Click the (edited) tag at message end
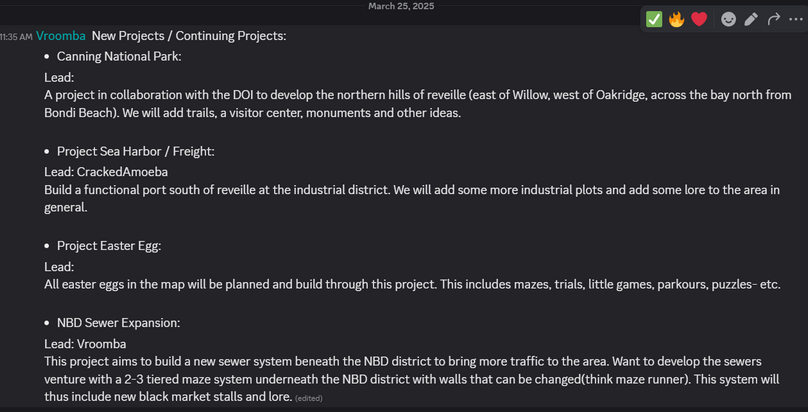Screen dimensions: 808x412 (x=309, y=398)
